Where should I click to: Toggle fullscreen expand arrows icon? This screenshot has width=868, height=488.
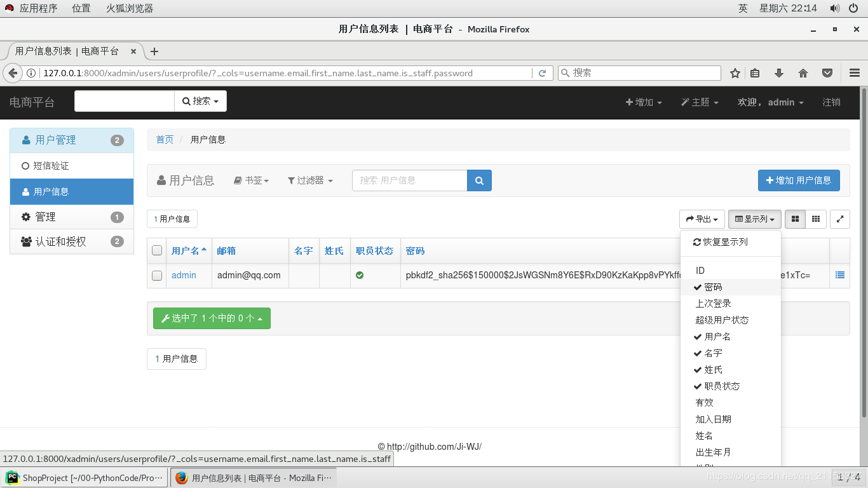pyautogui.click(x=840, y=219)
